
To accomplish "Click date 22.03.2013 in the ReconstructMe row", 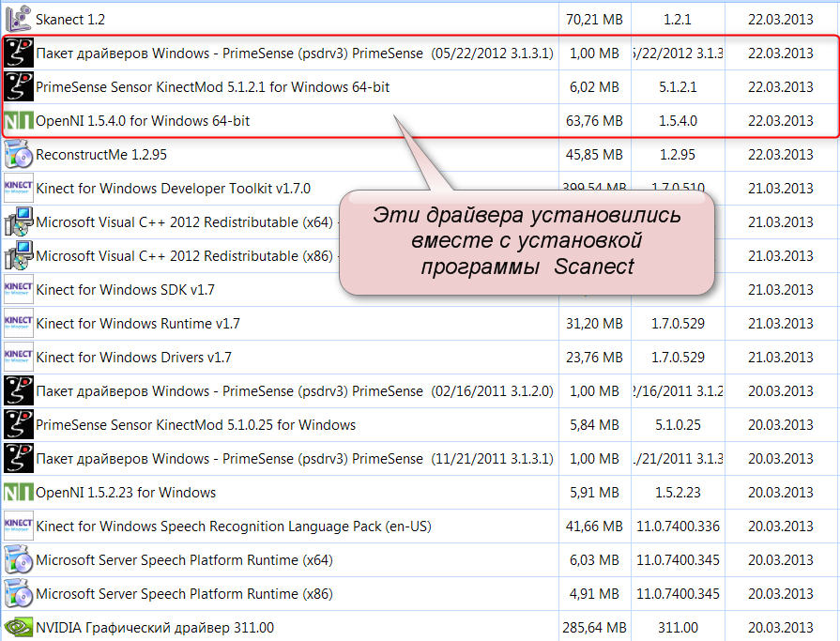I will tap(781, 154).
